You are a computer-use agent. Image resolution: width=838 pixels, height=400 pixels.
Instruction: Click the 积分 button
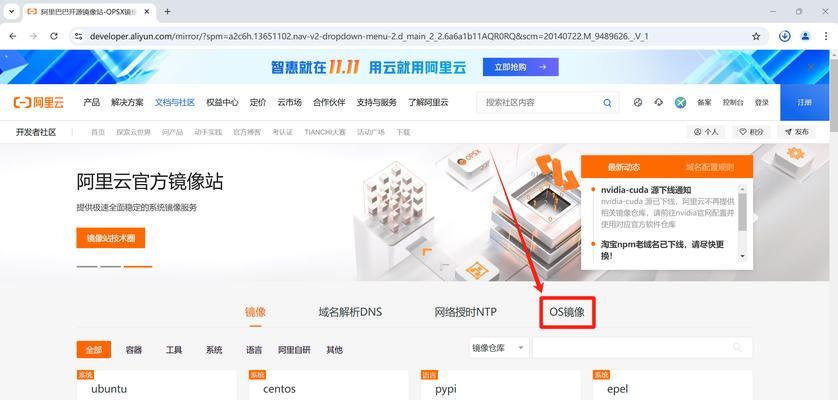pos(751,132)
